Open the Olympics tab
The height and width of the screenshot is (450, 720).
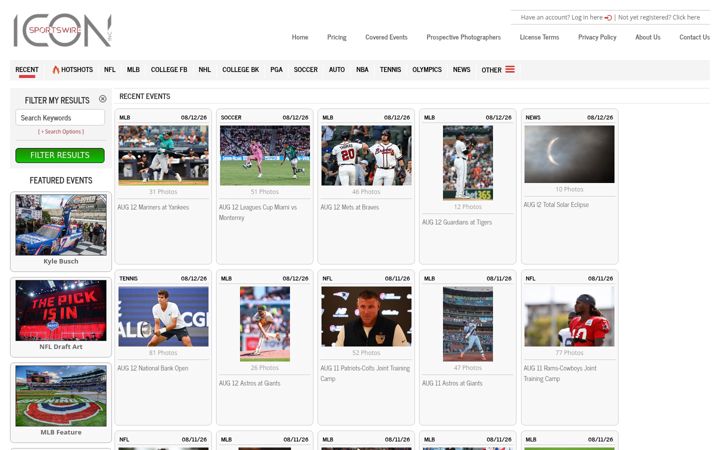tap(427, 69)
